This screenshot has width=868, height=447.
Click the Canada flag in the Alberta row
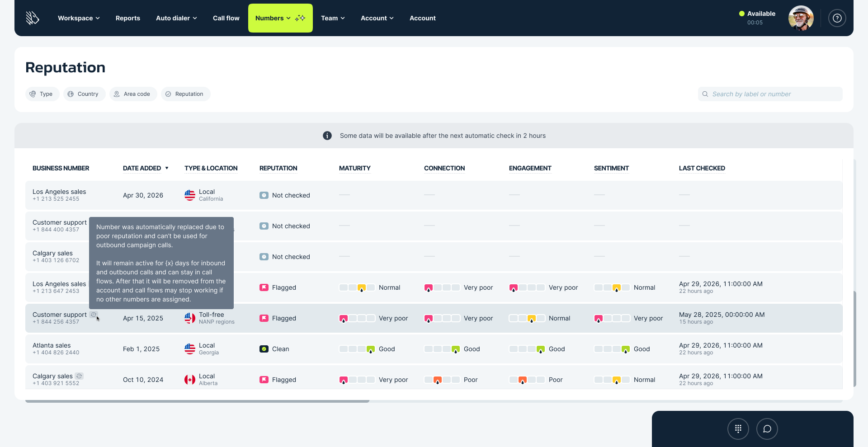(x=190, y=380)
